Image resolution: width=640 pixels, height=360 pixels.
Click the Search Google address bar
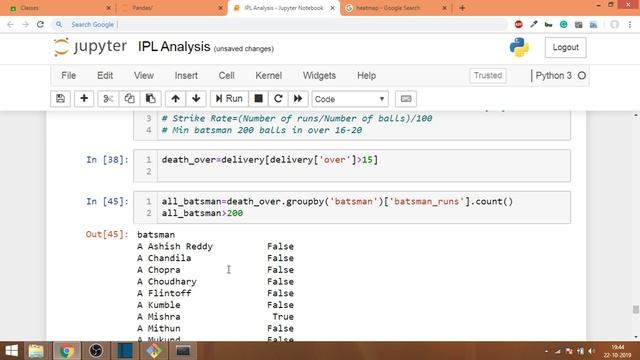280,24
